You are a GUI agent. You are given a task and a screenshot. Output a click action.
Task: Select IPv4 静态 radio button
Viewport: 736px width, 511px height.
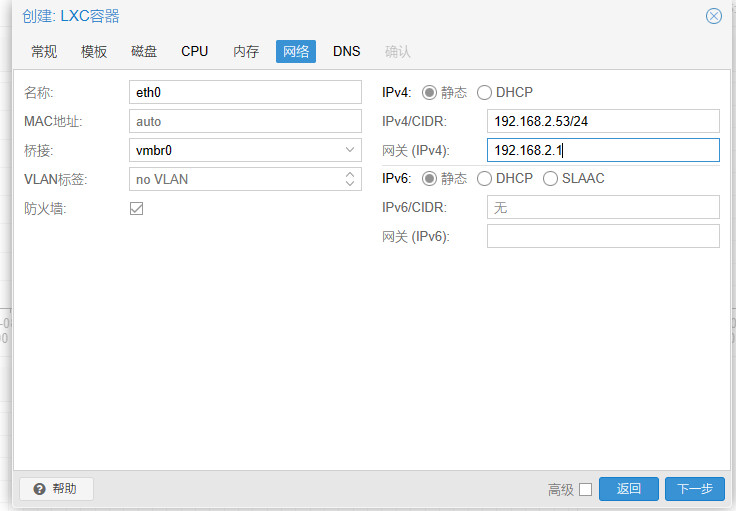(429, 92)
